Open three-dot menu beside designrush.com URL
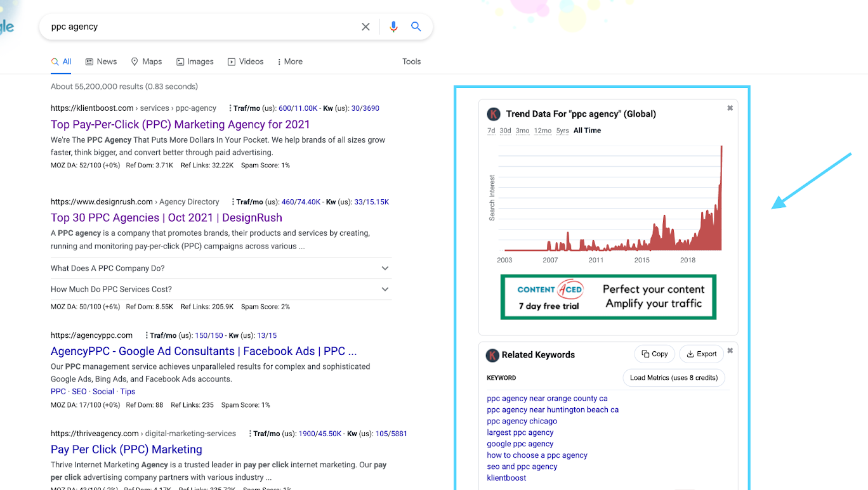 (x=232, y=202)
